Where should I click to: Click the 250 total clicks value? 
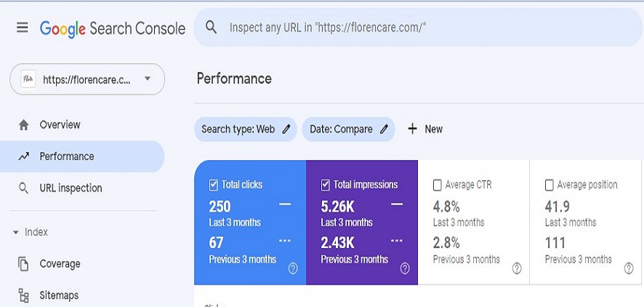220,207
